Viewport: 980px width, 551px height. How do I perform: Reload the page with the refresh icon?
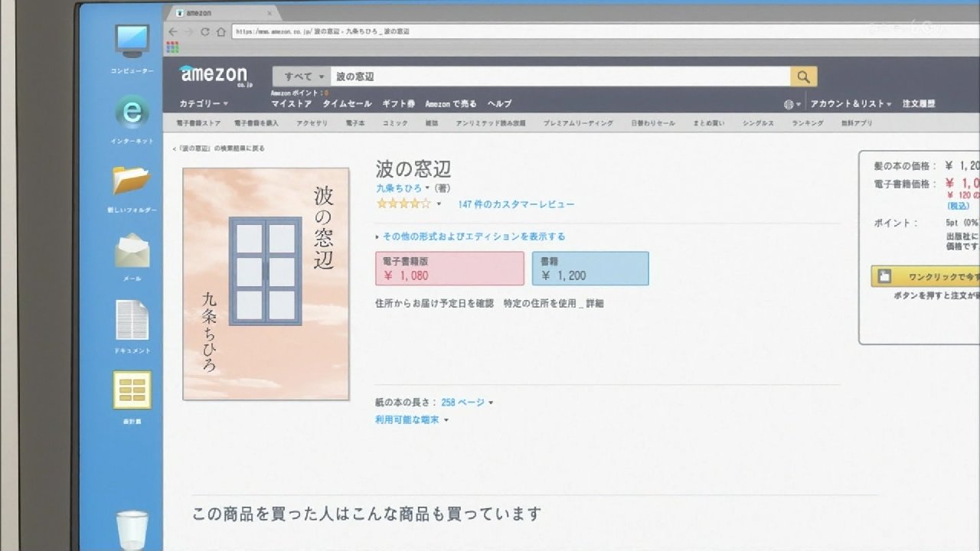[204, 31]
